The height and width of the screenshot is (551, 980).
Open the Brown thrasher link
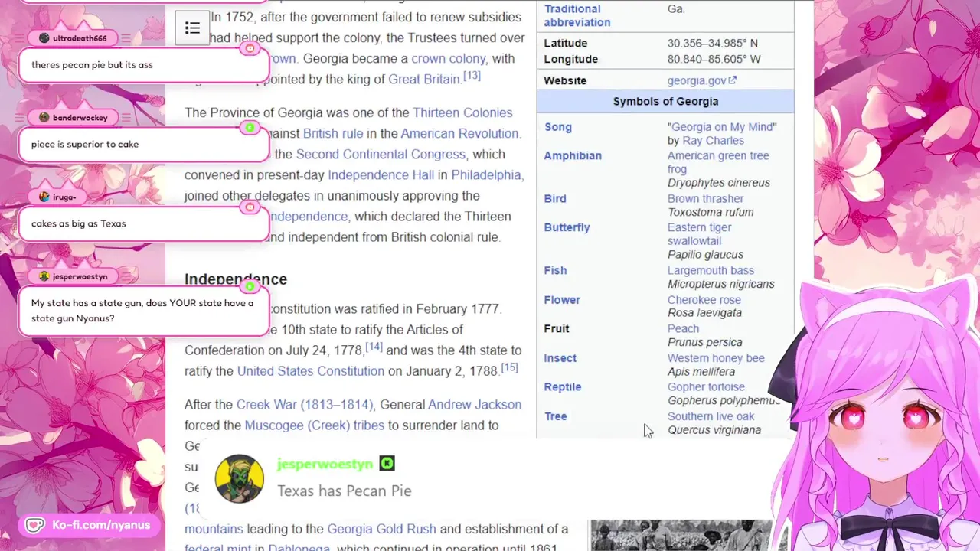point(705,198)
